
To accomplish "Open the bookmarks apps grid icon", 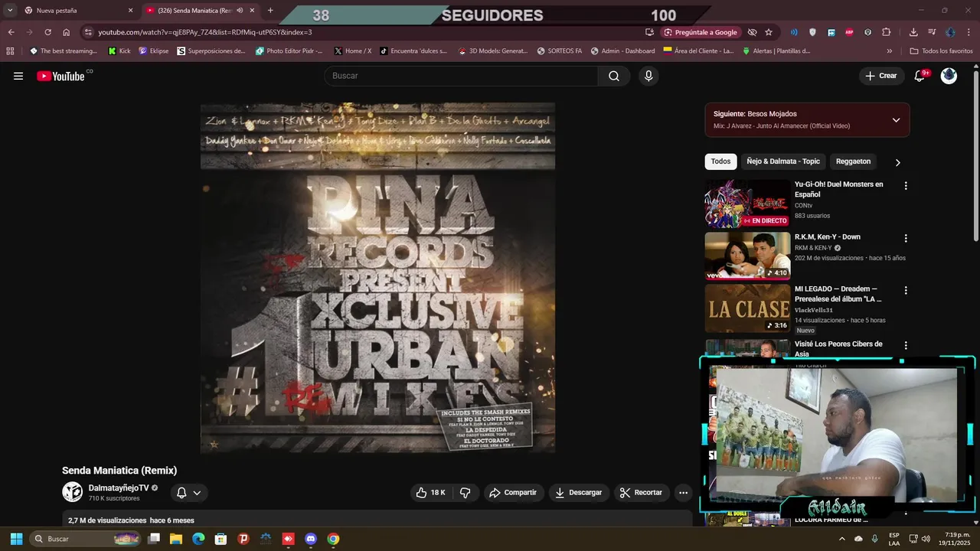I will 10,51.
